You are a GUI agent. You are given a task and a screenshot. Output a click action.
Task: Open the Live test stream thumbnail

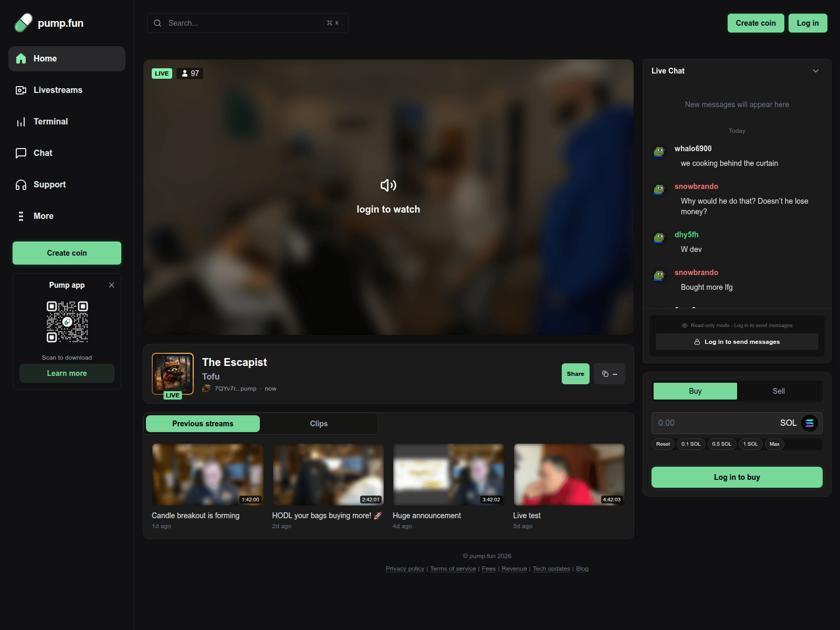pyautogui.click(x=569, y=474)
